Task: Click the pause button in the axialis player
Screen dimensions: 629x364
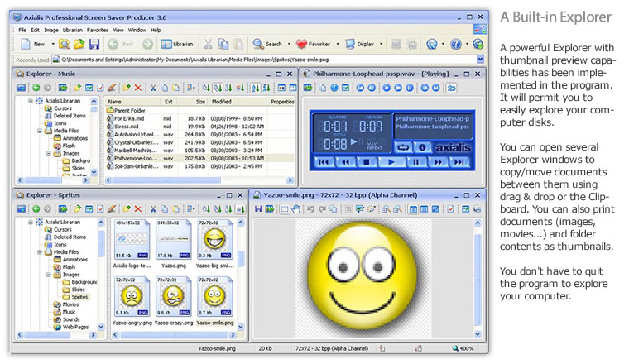Action: point(416,162)
